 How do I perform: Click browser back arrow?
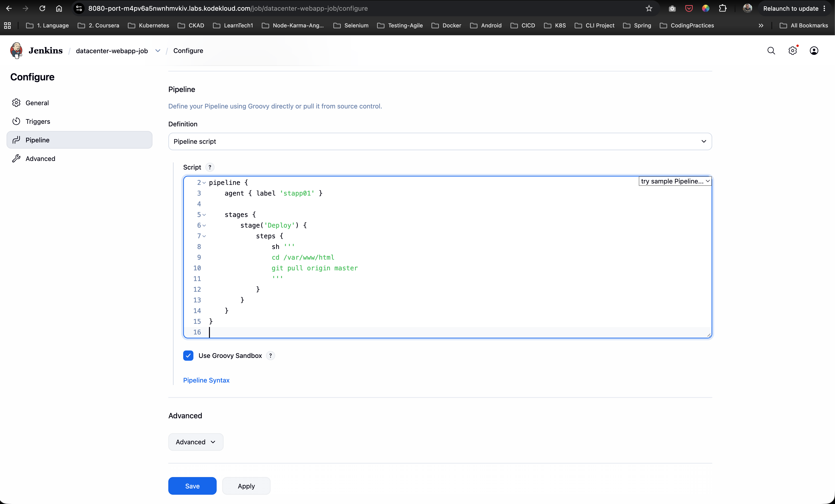pyautogui.click(x=9, y=8)
